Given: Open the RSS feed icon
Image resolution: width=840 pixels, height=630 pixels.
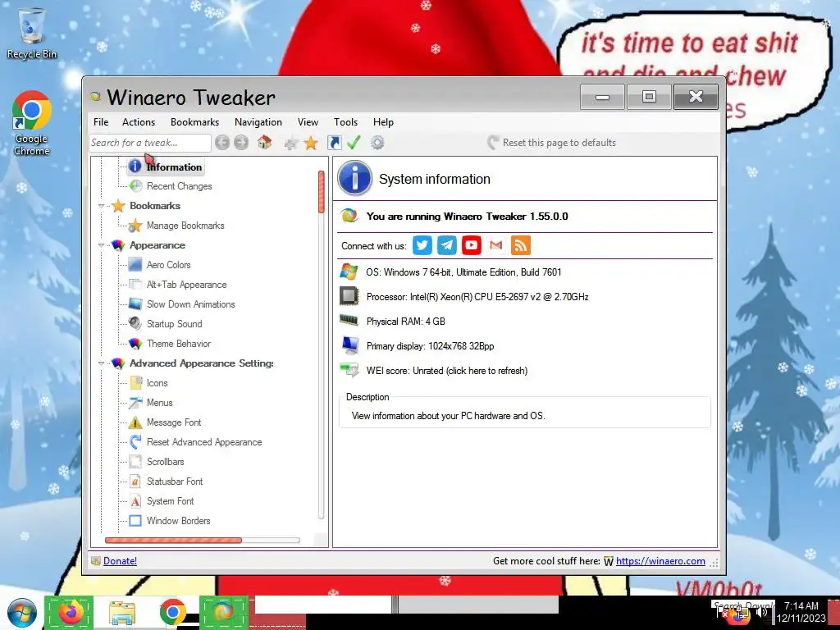Looking at the screenshot, I should [521, 245].
